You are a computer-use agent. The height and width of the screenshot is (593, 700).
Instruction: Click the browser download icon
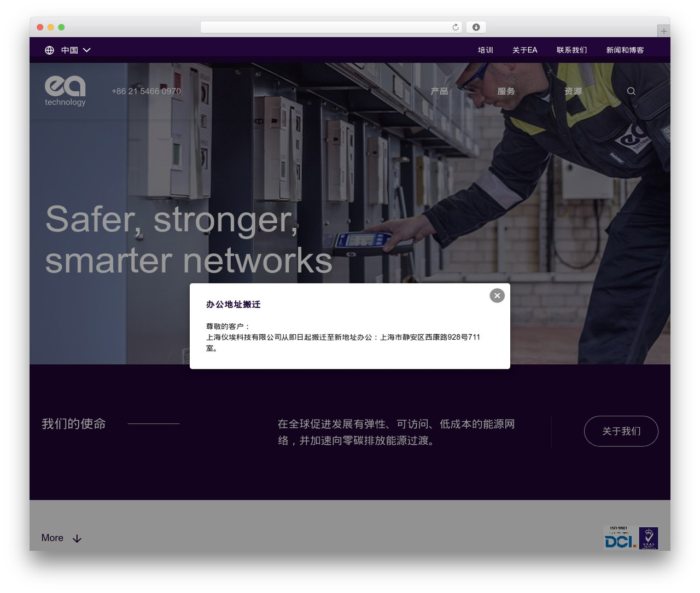point(476,27)
